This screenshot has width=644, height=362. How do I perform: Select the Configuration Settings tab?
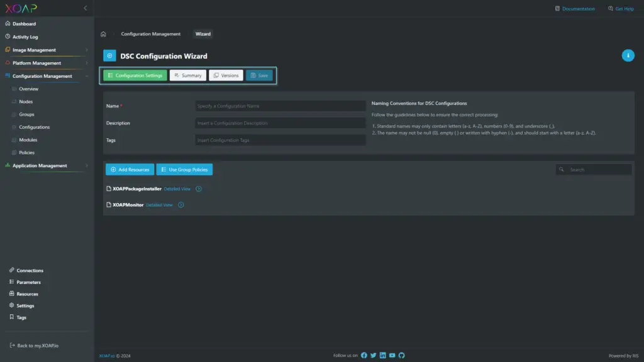[x=135, y=75]
